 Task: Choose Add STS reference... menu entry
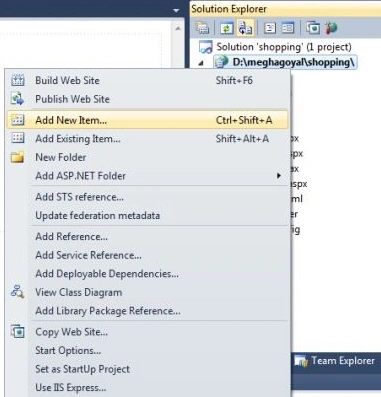coord(147,197)
